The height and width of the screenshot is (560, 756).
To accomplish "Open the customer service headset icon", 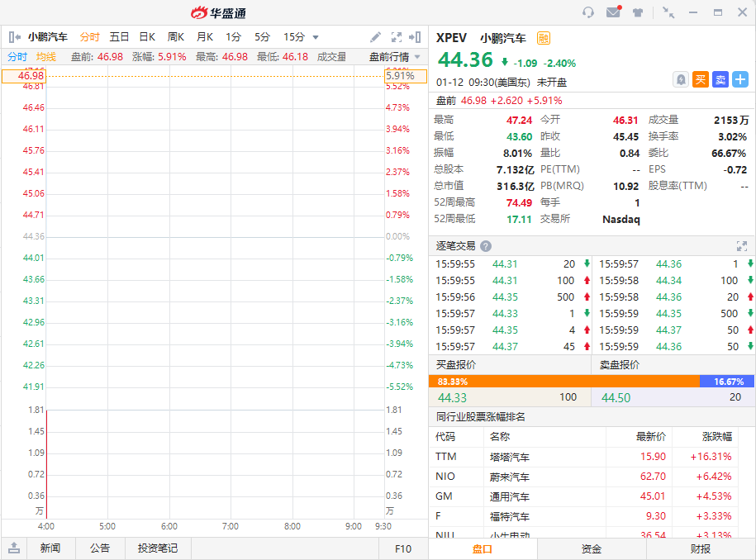I will point(588,12).
